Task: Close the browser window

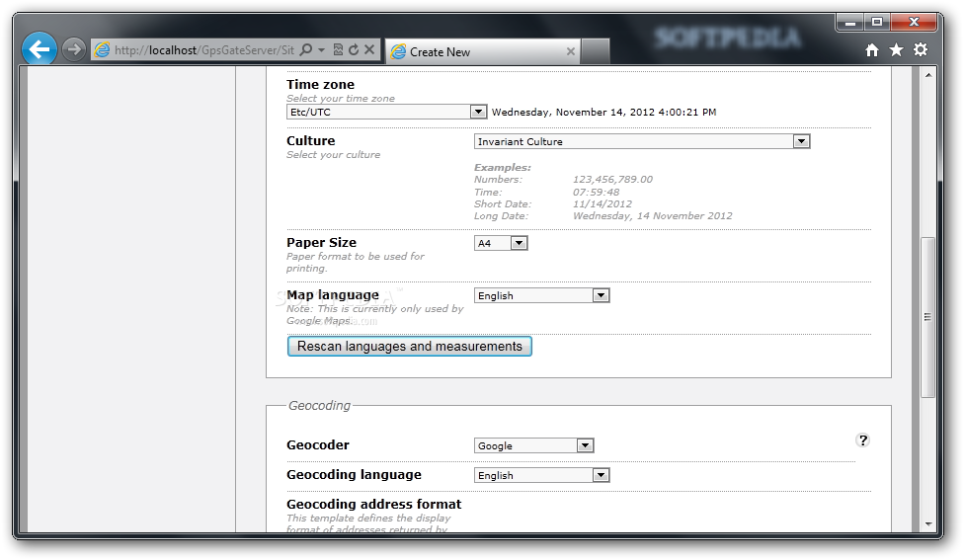Action: 915,22
